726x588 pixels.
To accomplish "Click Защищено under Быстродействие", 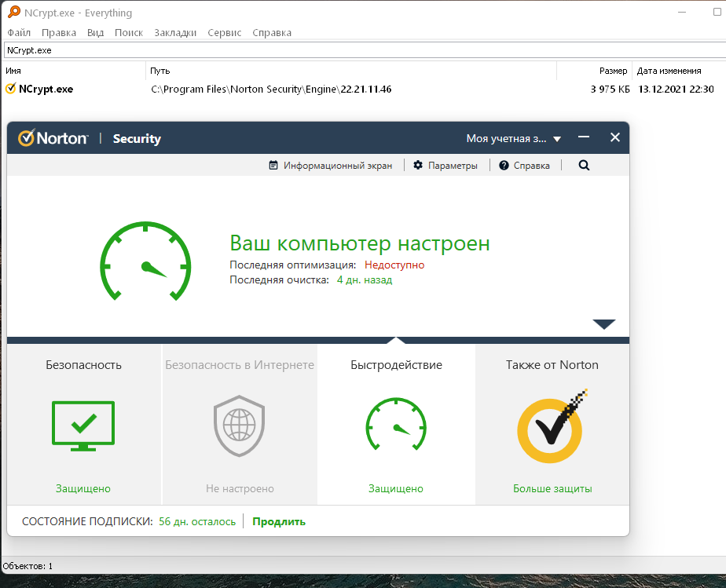I will point(396,488).
